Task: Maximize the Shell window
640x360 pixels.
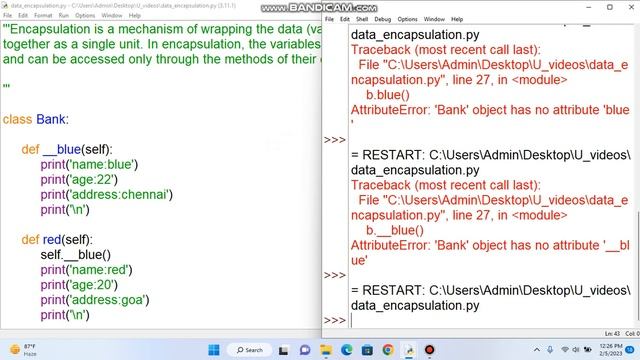Action: tap(610, 7)
